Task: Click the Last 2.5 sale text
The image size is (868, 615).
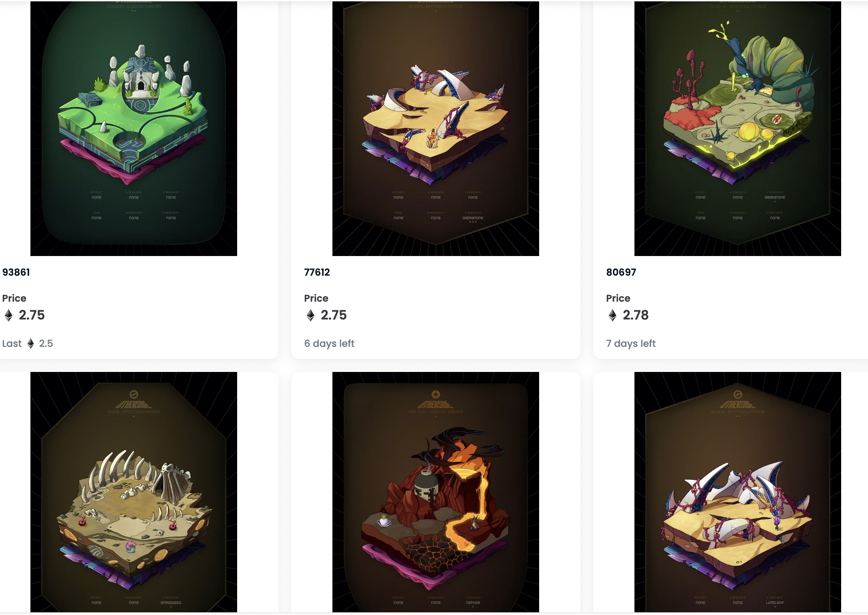Action: click(x=28, y=343)
